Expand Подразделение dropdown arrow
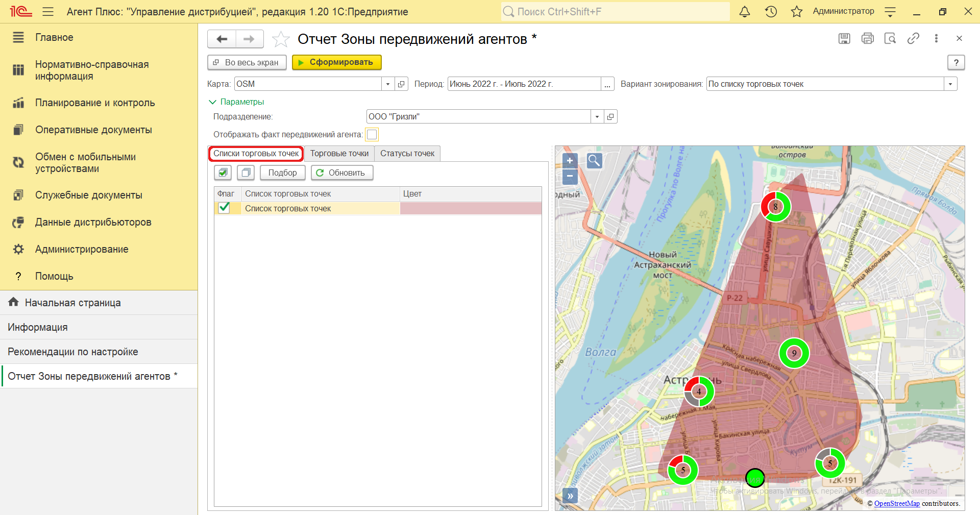This screenshot has width=980, height=515. click(597, 116)
